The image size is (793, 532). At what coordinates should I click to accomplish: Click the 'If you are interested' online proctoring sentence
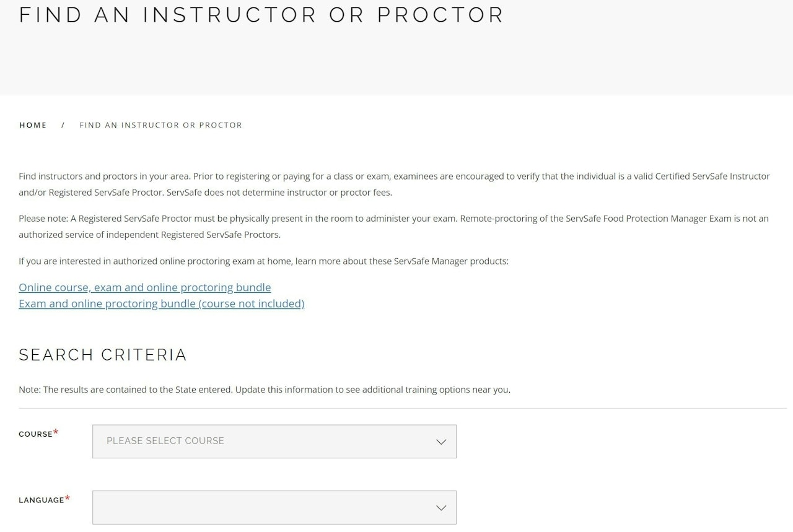click(263, 261)
